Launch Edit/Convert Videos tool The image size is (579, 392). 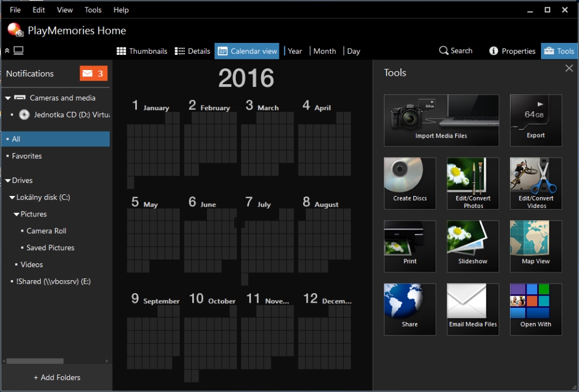coord(535,183)
